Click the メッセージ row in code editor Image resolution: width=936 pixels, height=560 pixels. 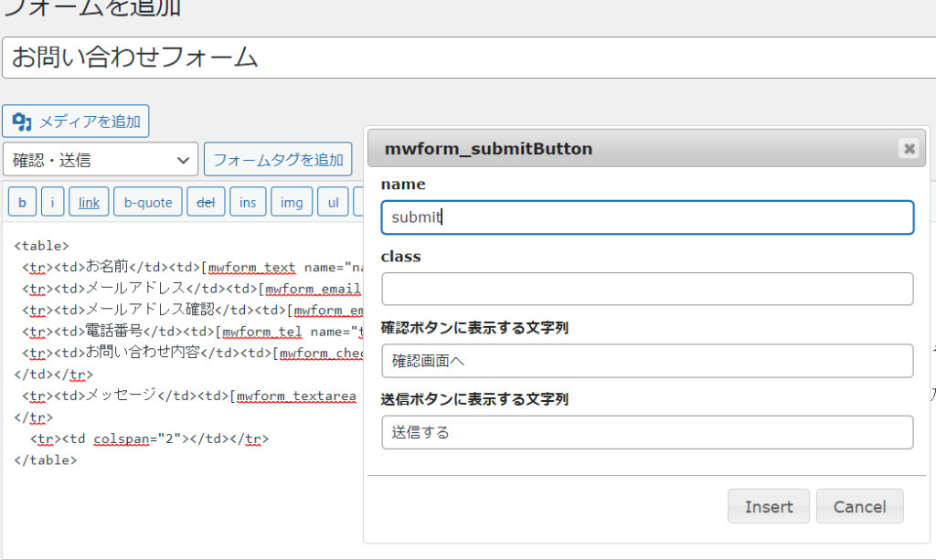pyautogui.click(x=189, y=396)
